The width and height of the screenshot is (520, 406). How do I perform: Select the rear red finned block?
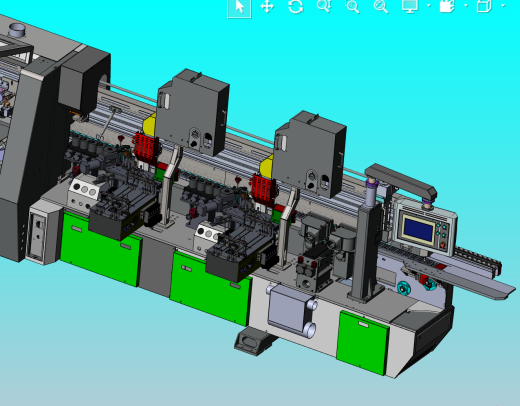(x=146, y=148)
